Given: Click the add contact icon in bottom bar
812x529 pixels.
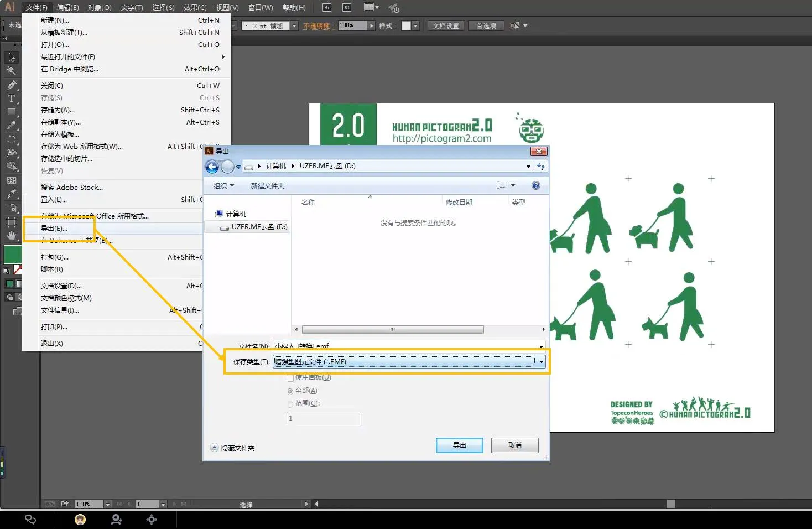Looking at the screenshot, I should [116, 520].
